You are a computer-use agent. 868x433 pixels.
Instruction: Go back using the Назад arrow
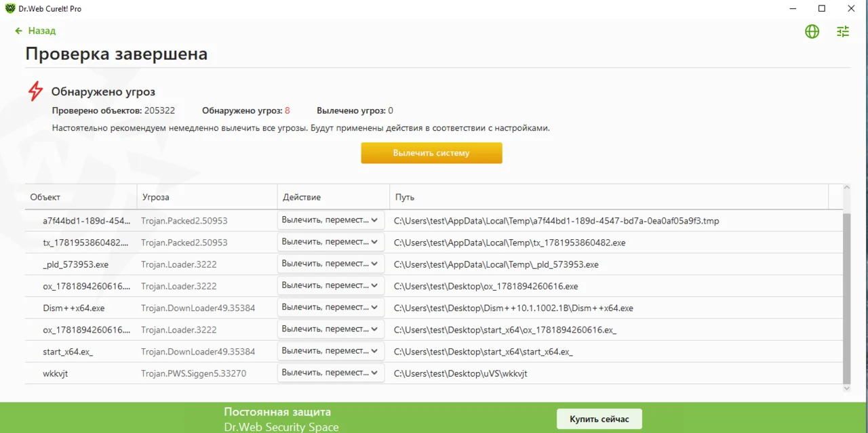(x=35, y=30)
